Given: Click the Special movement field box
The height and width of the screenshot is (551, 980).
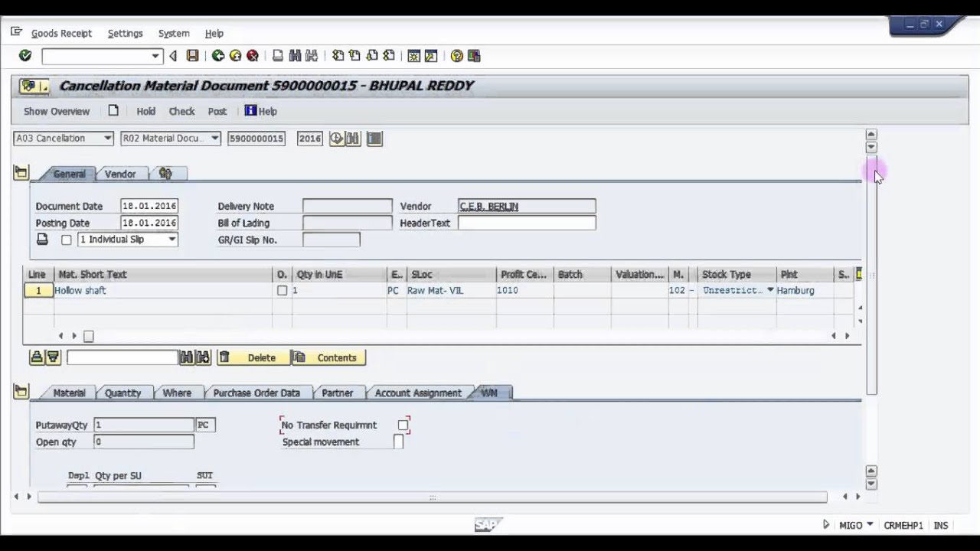Looking at the screenshot, I should tap(398, 442).
